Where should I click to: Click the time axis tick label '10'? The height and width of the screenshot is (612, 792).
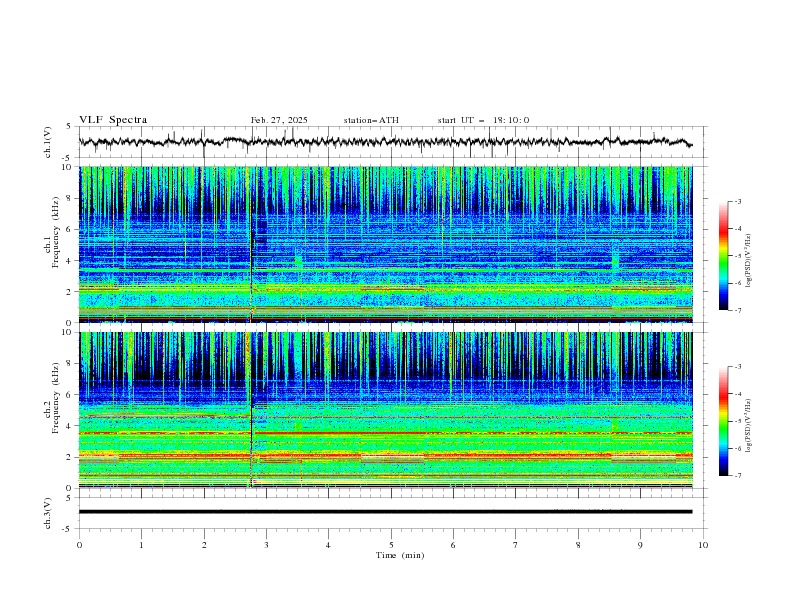[x=703, y=545]
